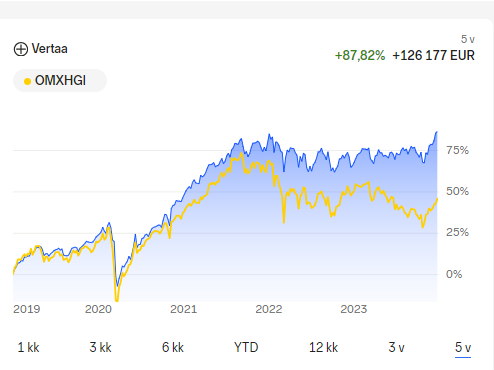
Task: Click the 2022 year label on axis
Action: pos(269,309)
